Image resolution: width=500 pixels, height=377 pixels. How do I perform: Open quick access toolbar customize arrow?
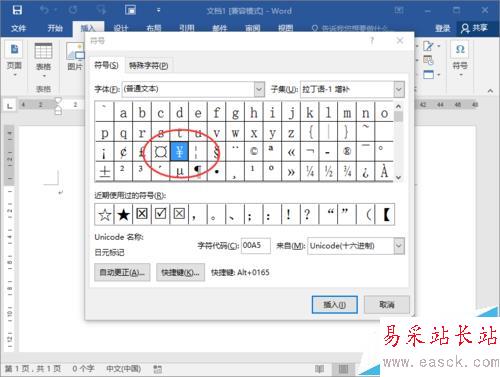tap(158, 10)
